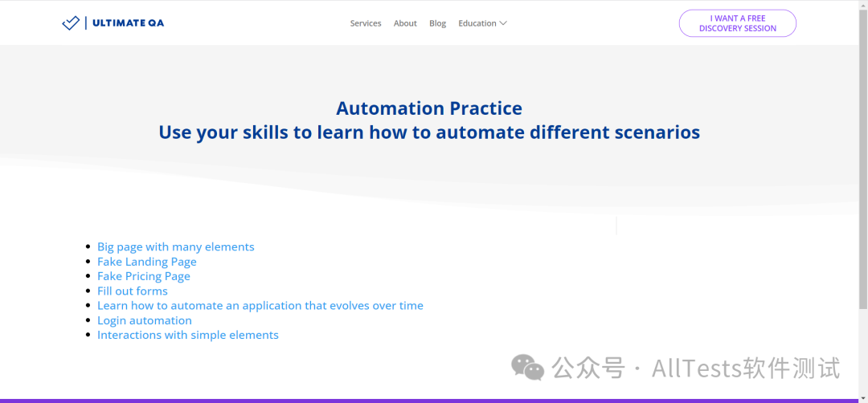Click the free discovery session button
Image resolution: width=868 pixels, height=403 pixels.
737,23
